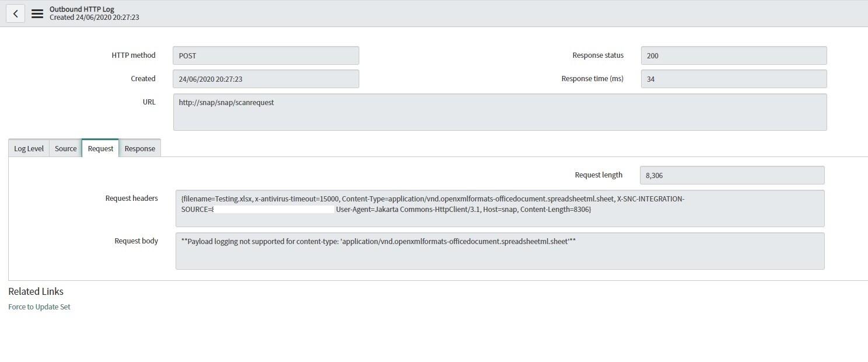Click the header's Created 24/06/2020 20:27:23 subtitle

click(94, 18)
